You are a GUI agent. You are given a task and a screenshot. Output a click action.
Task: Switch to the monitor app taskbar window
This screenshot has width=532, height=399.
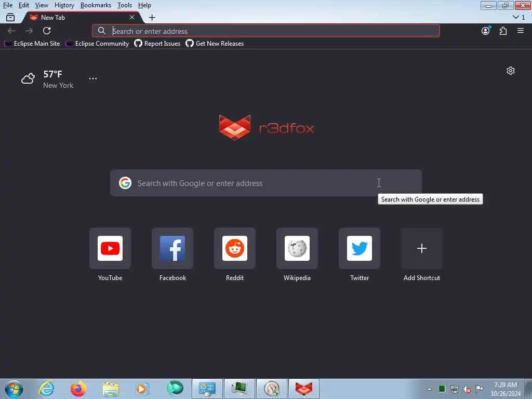click(x=239, y=389)
